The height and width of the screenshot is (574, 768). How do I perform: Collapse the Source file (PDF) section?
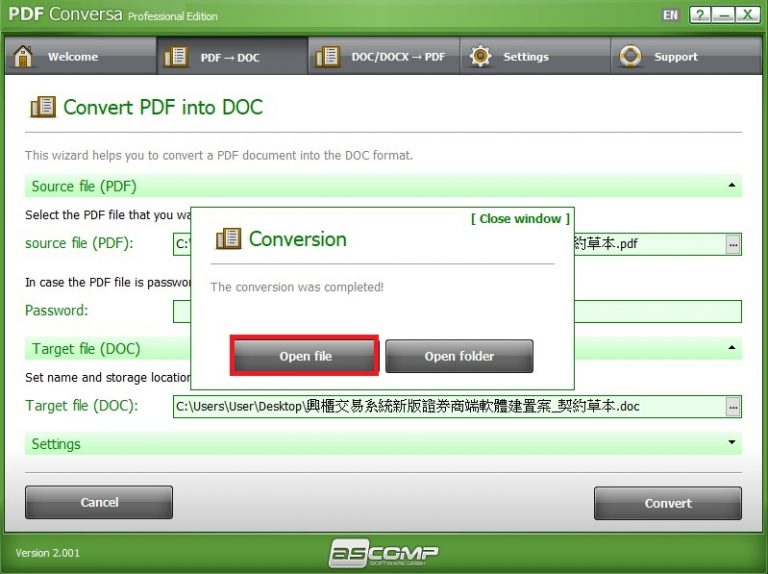[732, 185]
